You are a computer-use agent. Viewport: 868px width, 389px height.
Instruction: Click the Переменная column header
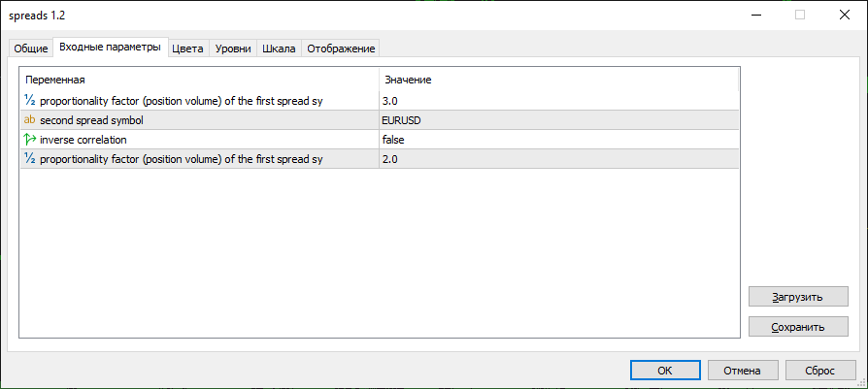[x=199, y=80]
